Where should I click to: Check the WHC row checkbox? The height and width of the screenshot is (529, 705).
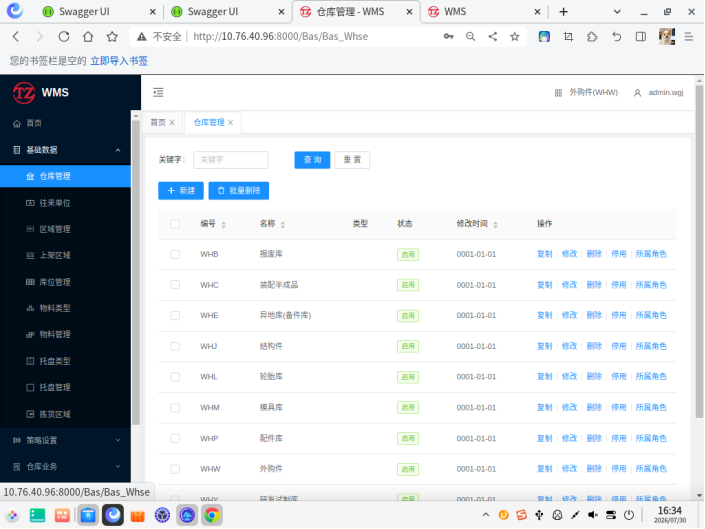point(175,285)
